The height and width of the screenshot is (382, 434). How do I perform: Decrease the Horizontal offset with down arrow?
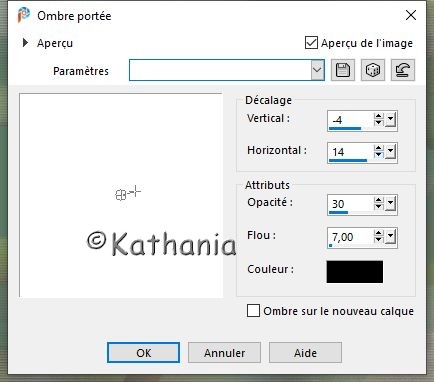pyautogui.click(x=378, y=155)
